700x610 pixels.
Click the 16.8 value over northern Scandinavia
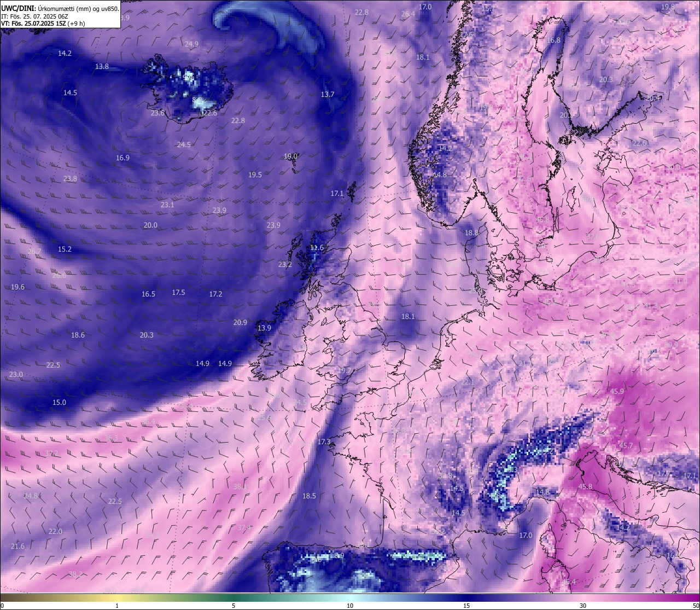point(553,40)
